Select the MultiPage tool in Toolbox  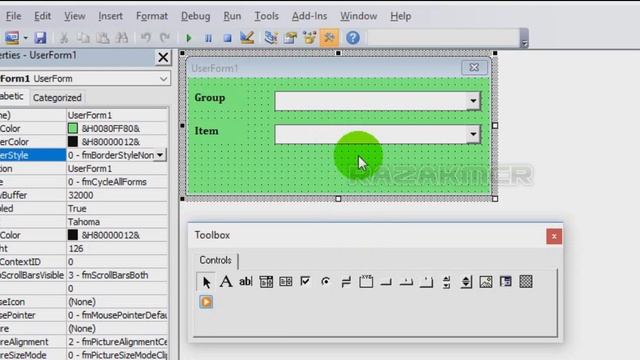point(426,282)
